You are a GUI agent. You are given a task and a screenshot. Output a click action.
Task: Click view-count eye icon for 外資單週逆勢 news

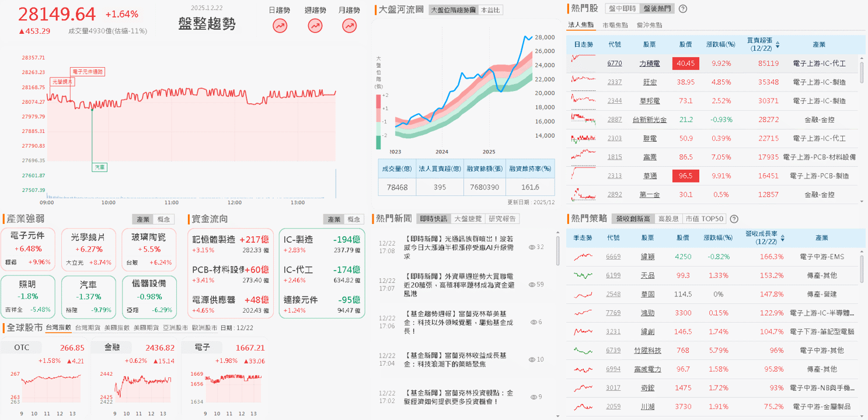click(532, 285)
